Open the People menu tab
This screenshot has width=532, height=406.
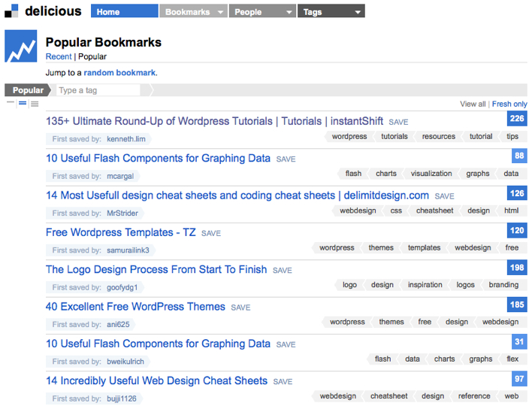[x=262, y=11]
